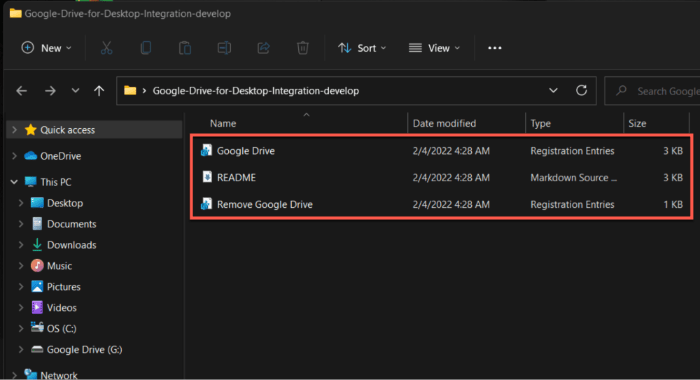Click the Google-Drive-for-Desktop-Integration-develop breadcrumb
The image size is (700, 380).
click(256, 91)
